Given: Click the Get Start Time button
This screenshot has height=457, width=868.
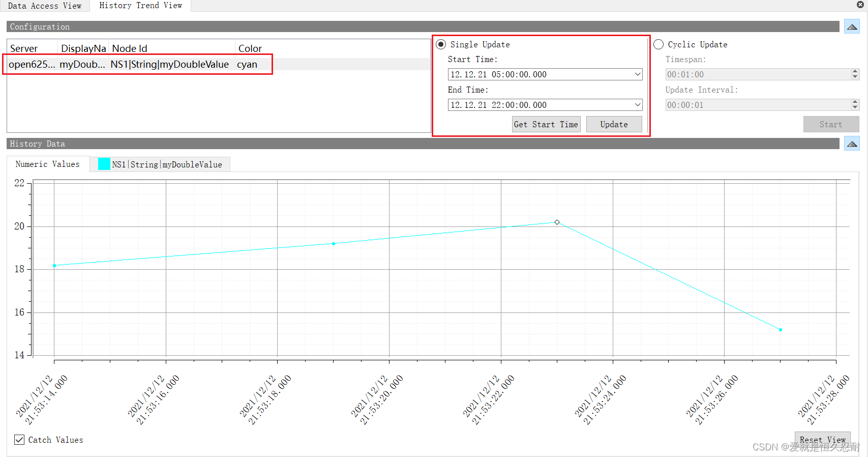Looking at the screenshot, I should click(x=546, y=124).
